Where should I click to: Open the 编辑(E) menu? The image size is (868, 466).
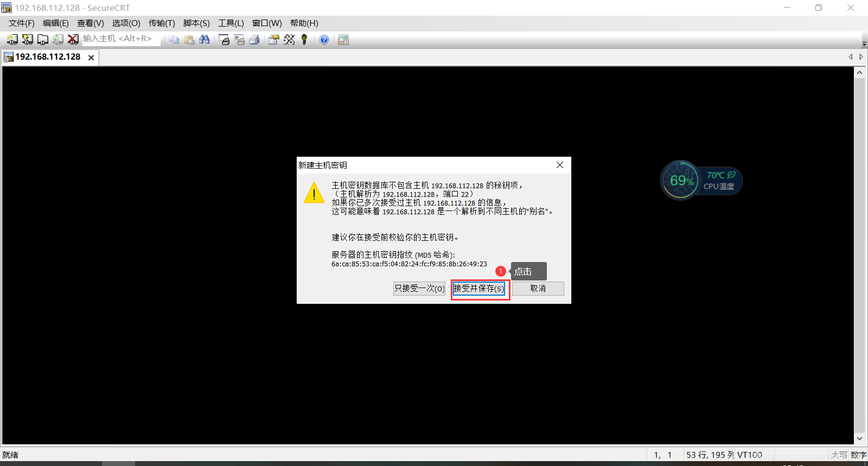pos(55,23)
